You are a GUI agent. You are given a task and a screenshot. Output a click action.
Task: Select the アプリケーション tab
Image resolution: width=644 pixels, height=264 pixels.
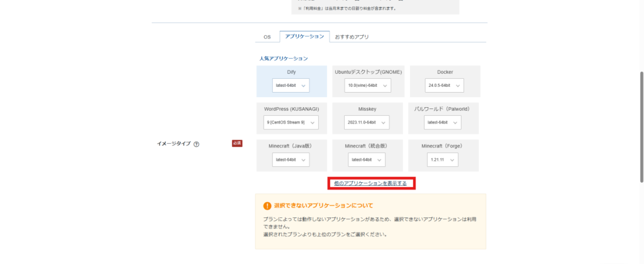click(x=304, y=37)
